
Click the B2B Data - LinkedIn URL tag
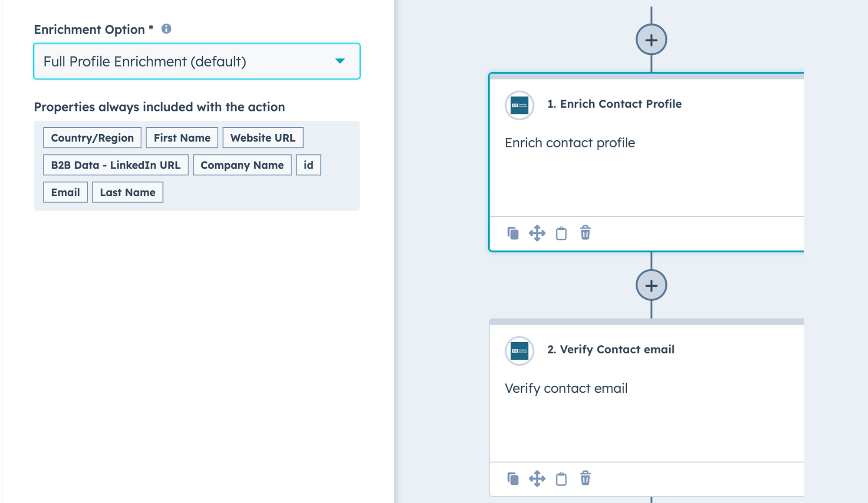pyautogui.click(x=116, y=165)
